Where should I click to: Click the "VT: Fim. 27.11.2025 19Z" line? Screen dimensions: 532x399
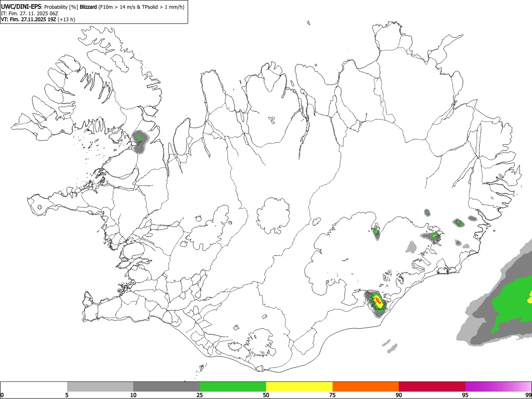tap(29, 20)
